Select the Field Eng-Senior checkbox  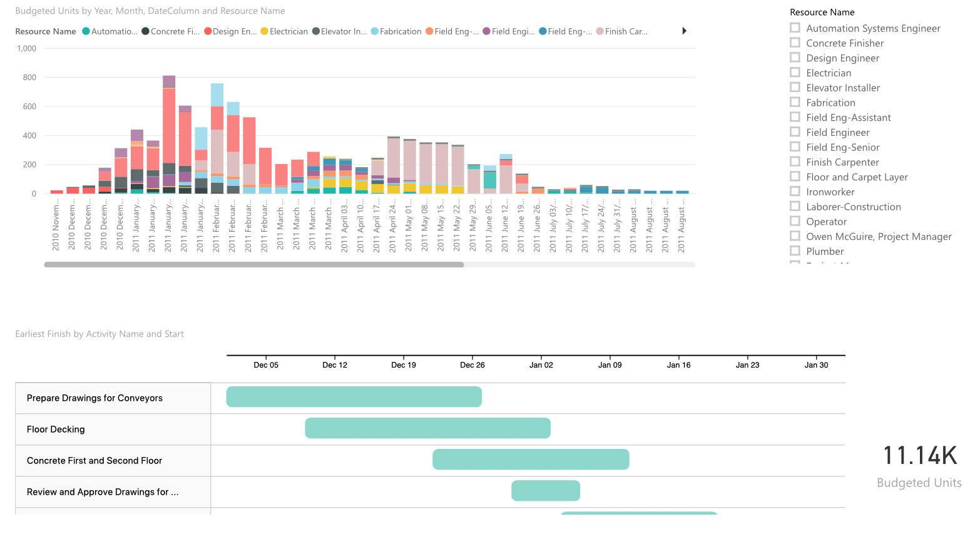point(795,147)
